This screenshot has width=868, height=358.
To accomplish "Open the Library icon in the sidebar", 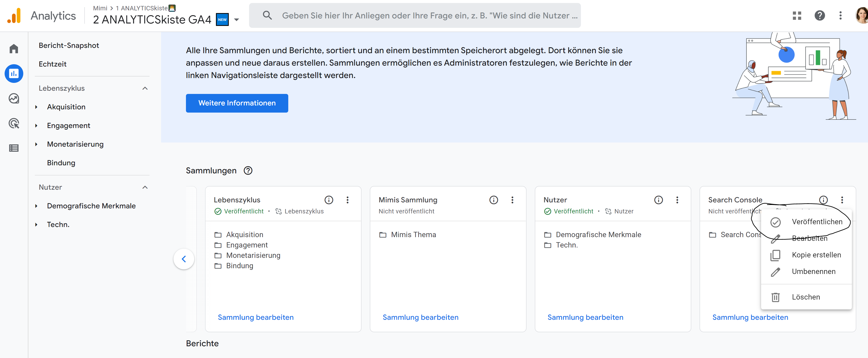I will coord(14,148).
